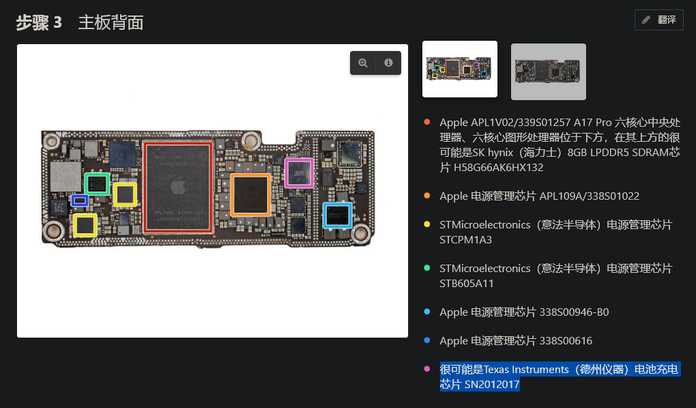Open the image info icon
This screenshot has width=696, height=408.
tap(388, 63)
